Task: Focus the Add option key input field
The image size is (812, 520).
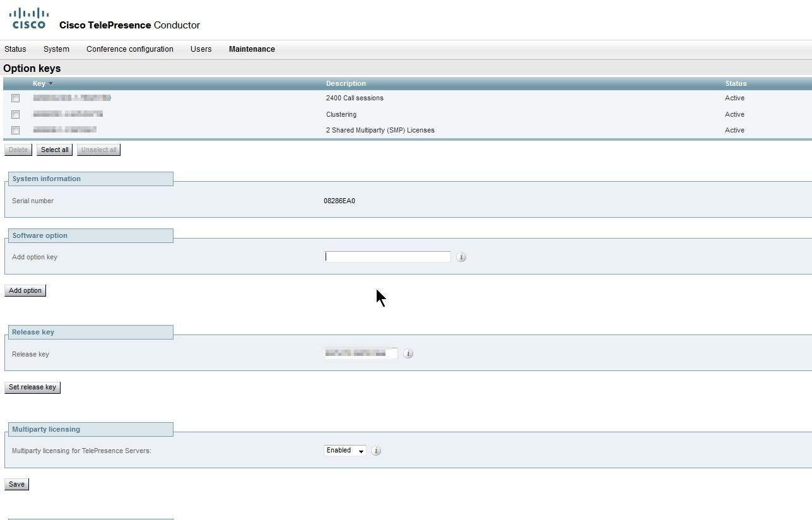Action: [387, 257]
